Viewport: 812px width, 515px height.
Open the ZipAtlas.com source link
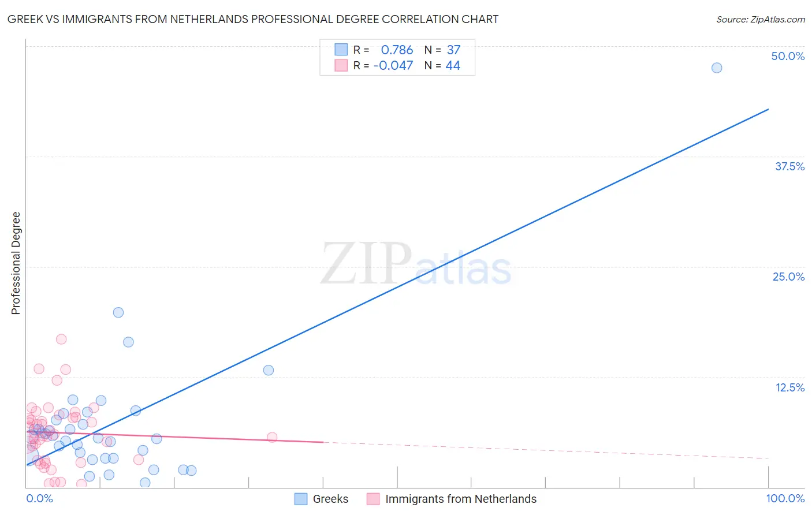761,19
